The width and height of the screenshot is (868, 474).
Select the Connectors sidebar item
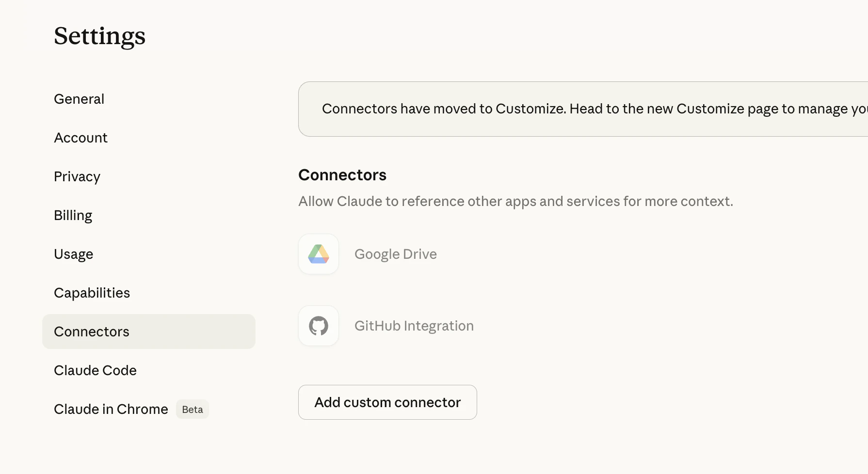pyautogui.click(x=92, y=332)
